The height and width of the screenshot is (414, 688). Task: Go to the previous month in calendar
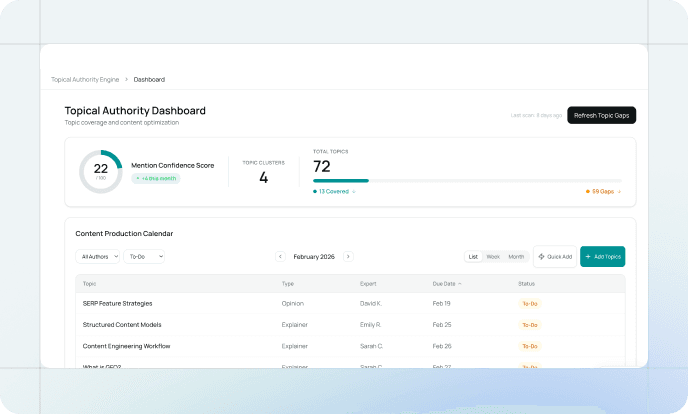pyautogui.click(x=281, y=256)
